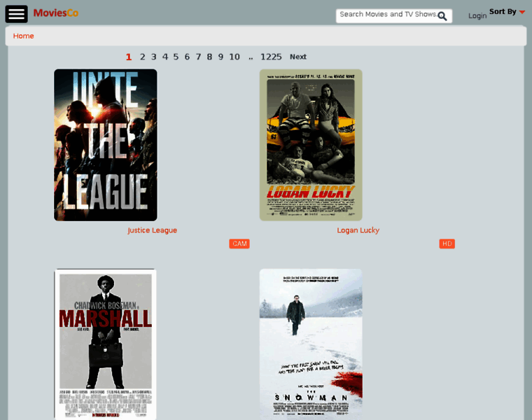Click the Logan Lucky title link
532x420 pixels.
pyautogui.click(x=358, y=230)
